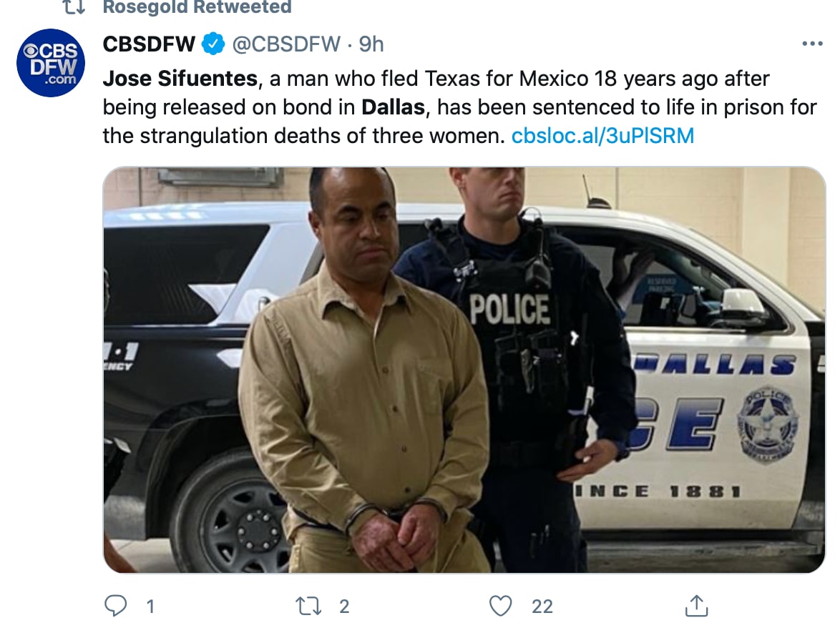Click the retweet arrows icon above the tweet
Image resolution: width=840 pixels, height=628 pixels.
tap(74, 8)
